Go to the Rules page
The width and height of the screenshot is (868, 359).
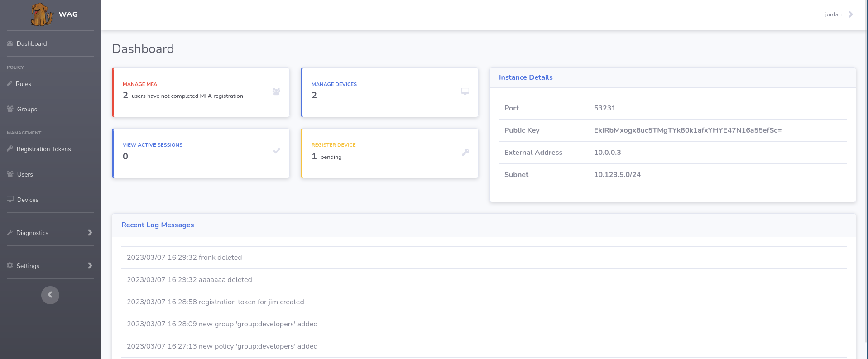pos(24,84)
